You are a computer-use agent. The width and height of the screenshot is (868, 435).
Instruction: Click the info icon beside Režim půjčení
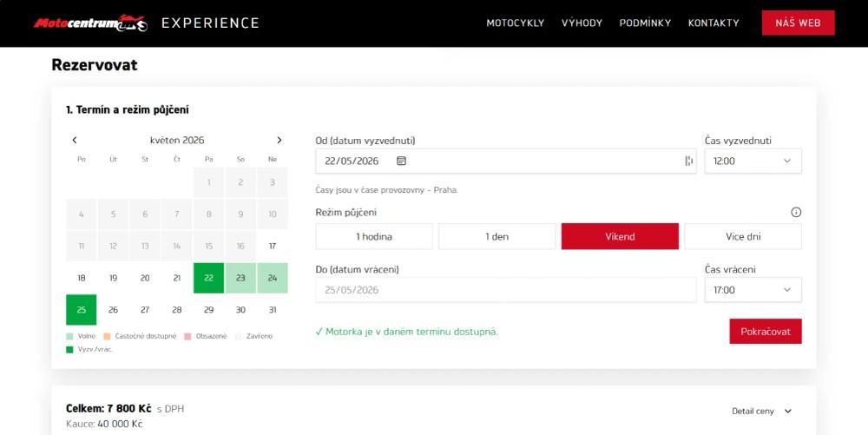796,212
